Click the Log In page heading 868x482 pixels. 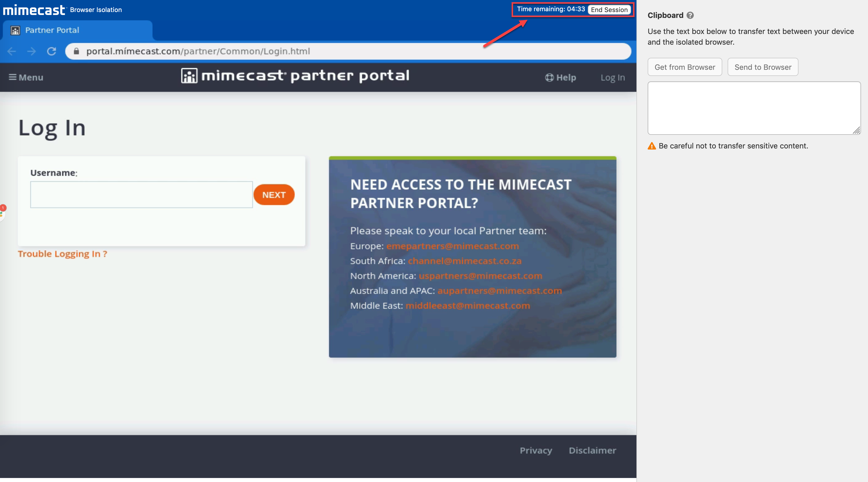[52, 128]
